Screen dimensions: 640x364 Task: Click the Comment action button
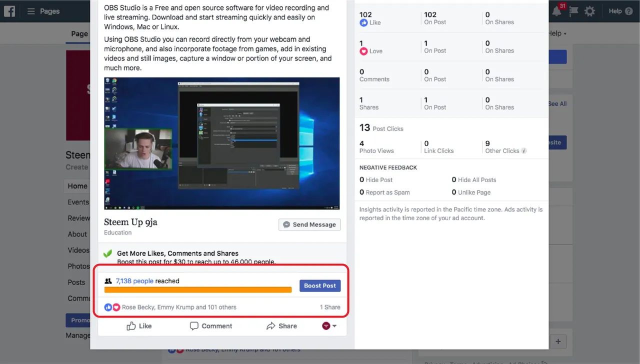point(210,326)
